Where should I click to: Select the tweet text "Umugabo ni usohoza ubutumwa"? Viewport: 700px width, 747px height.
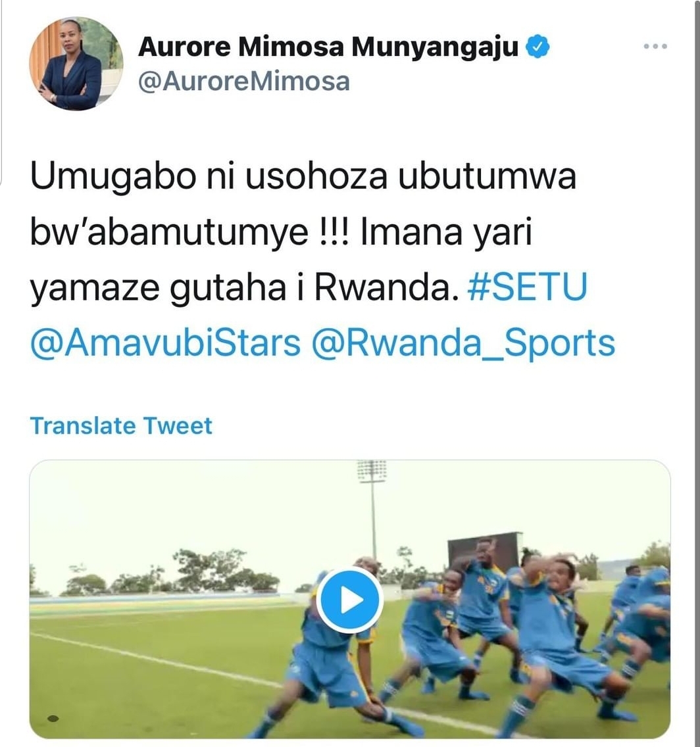(x=303, y=176)
